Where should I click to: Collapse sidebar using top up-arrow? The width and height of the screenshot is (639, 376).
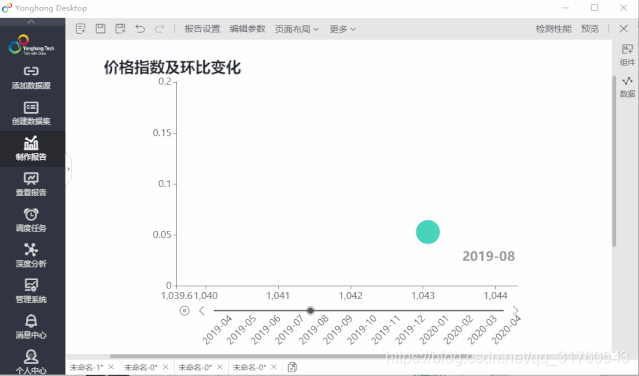31,22
